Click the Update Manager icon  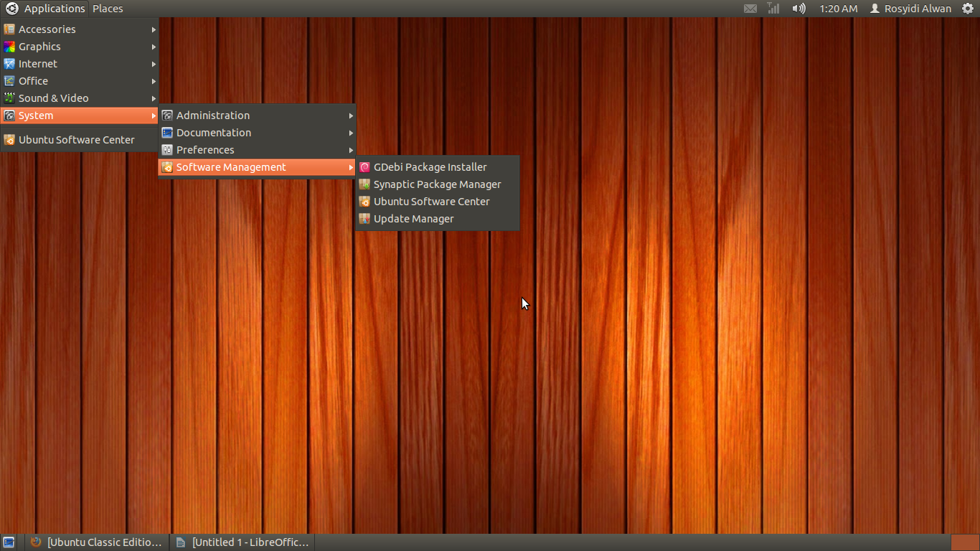[364, 219]
